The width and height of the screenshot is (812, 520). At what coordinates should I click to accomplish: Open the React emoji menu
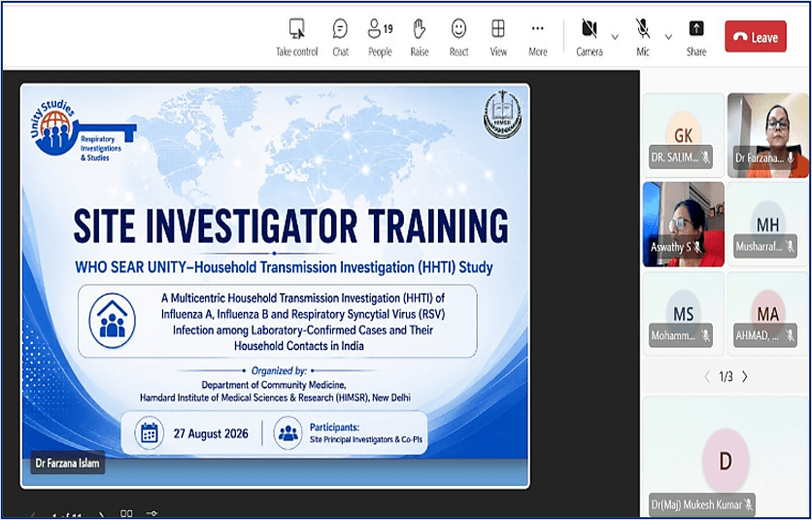[458, 37]
